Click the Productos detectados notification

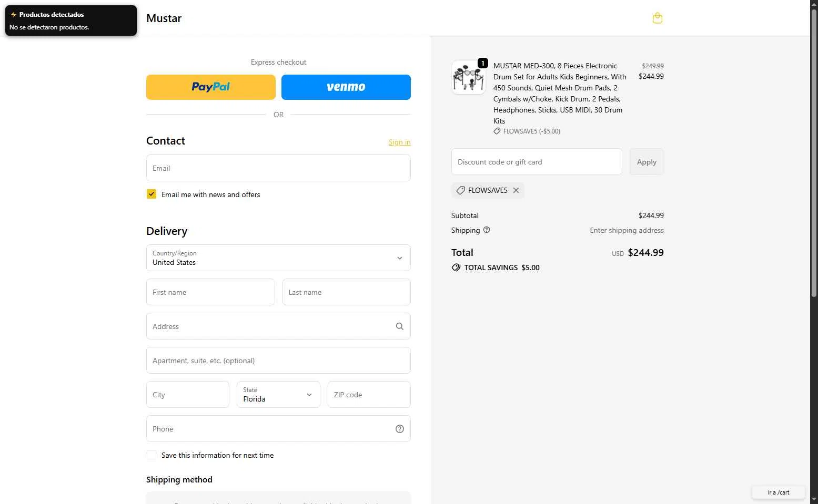(71, 20)
